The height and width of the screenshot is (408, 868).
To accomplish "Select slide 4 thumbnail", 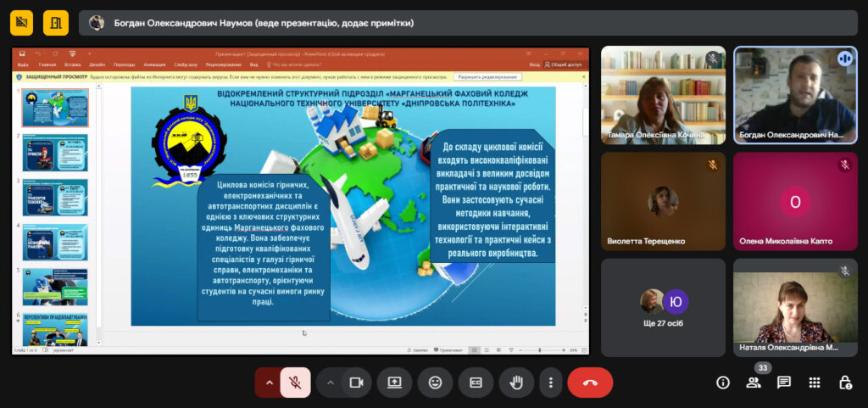I will tap(55, 242).
